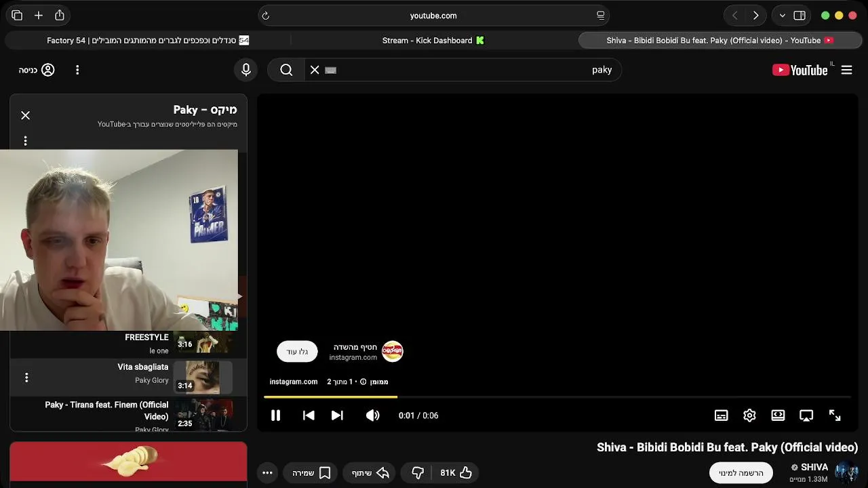Go back in Safari
Screen dimensions: 868x488
[x=734, y=16]
